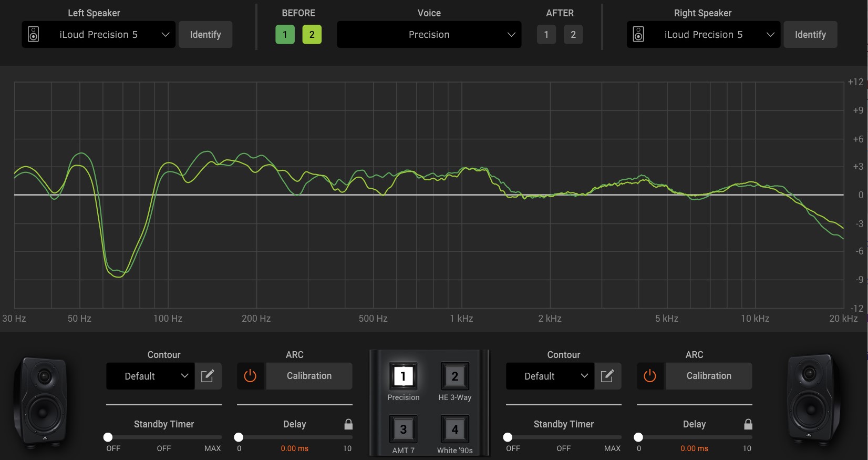Click the right Standby Timer slider handle
Screen dimensions: 868x460
coord(508,437)
